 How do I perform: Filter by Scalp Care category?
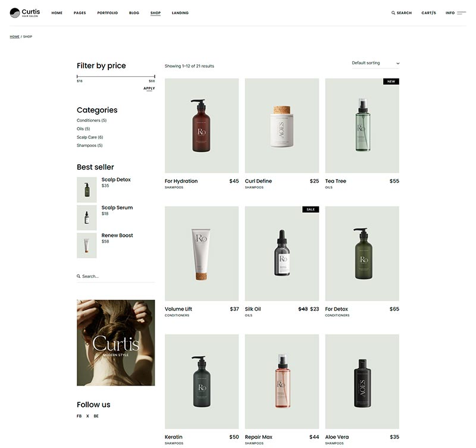click(90, 137)
